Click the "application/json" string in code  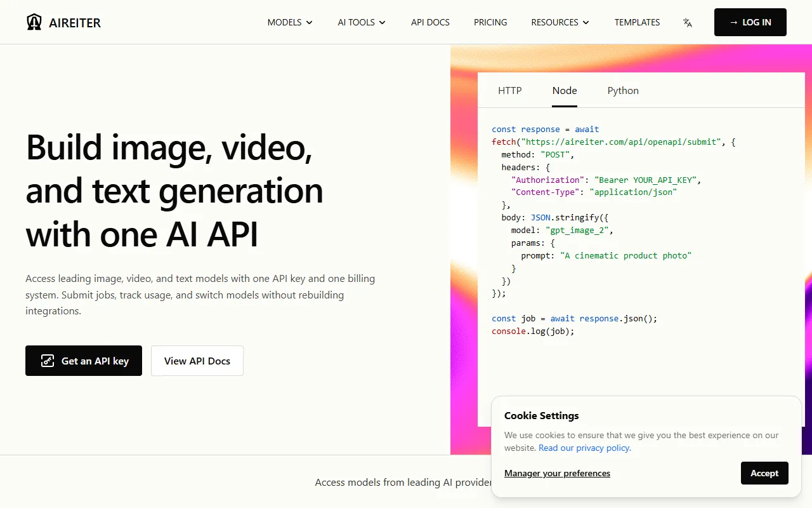click(x=633, y=192)
